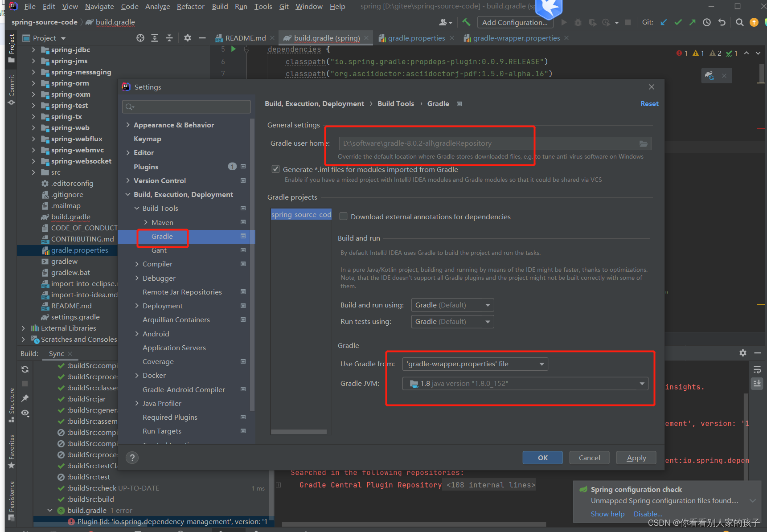Switch to README.md editor tab

click(x=246, y=38)
